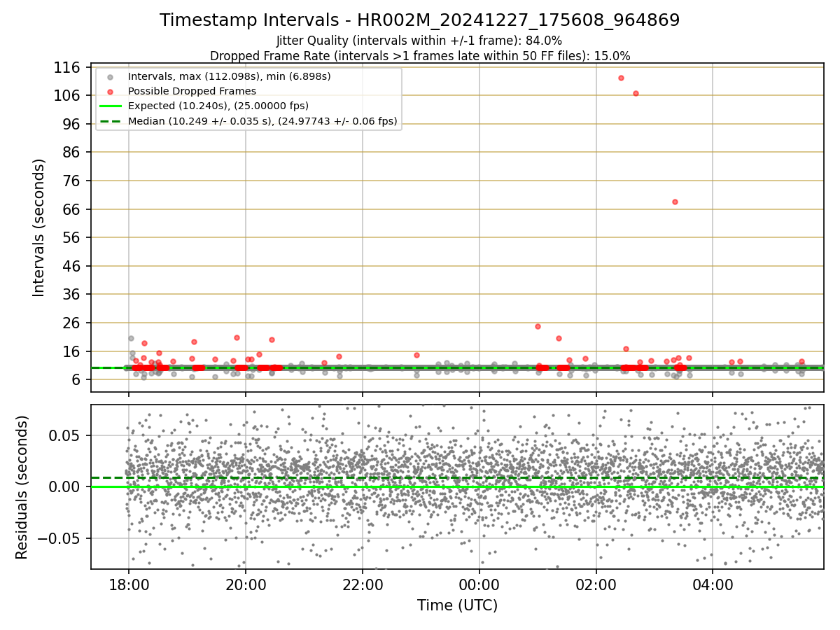The width and height of the screenshot is (840, 630).
Task: Click the y-axis tick label 56
Action: [x=70, y=238]
